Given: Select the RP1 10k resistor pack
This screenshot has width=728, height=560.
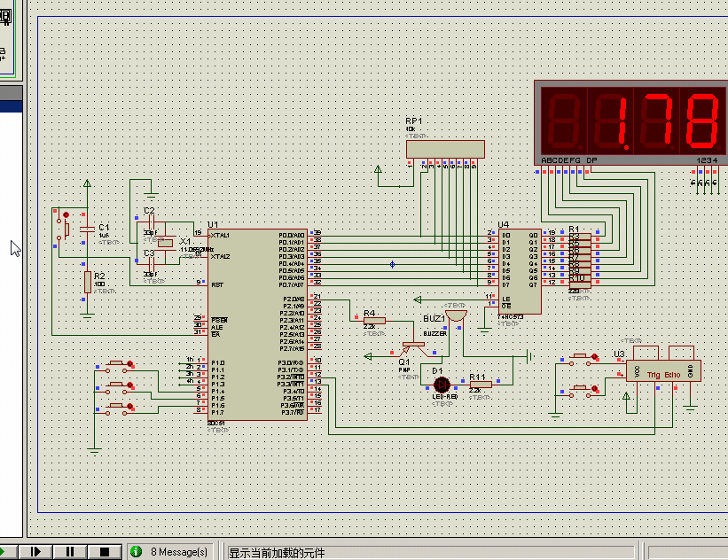Looking at the screenshot, I should click(445, 150).
